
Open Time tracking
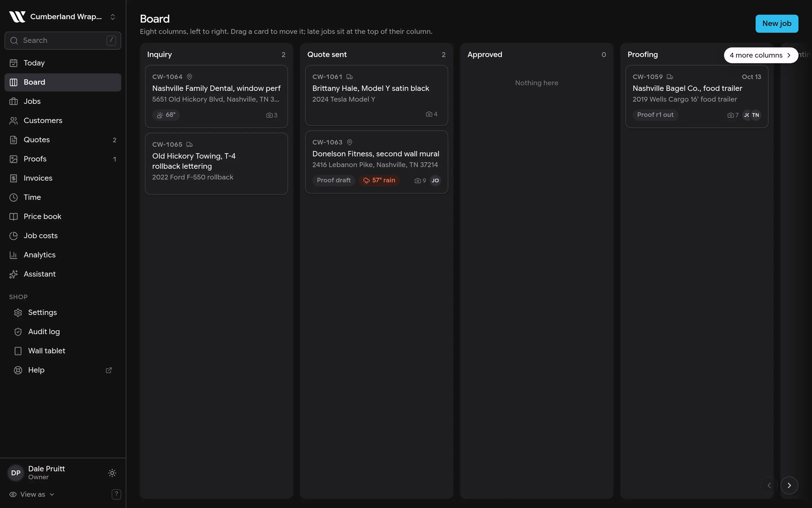point(63,197)
